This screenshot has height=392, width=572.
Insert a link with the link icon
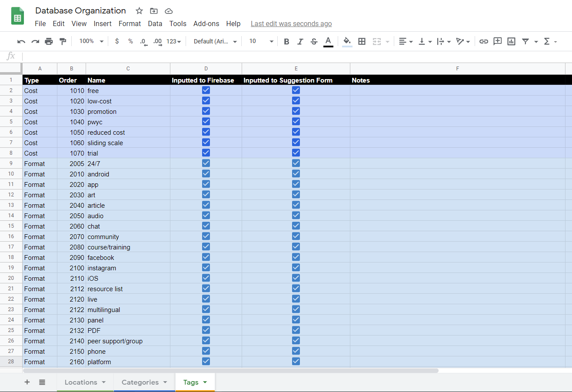click(483, 41)
